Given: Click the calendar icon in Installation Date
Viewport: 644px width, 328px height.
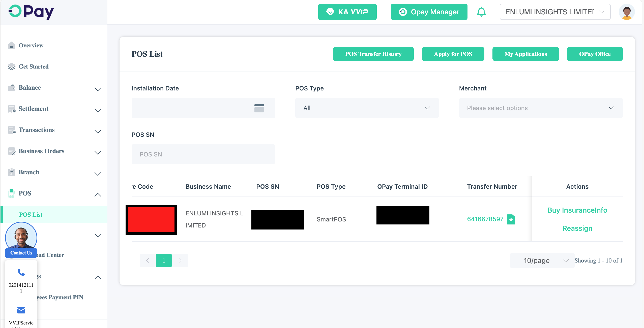Looking at the screenshot, I should (x=259, y=108).
